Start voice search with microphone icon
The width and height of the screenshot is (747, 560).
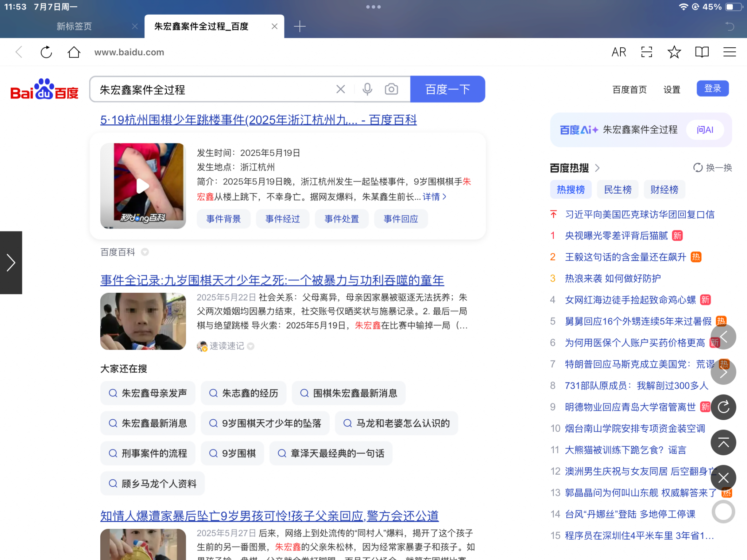(x=367, y=89)
